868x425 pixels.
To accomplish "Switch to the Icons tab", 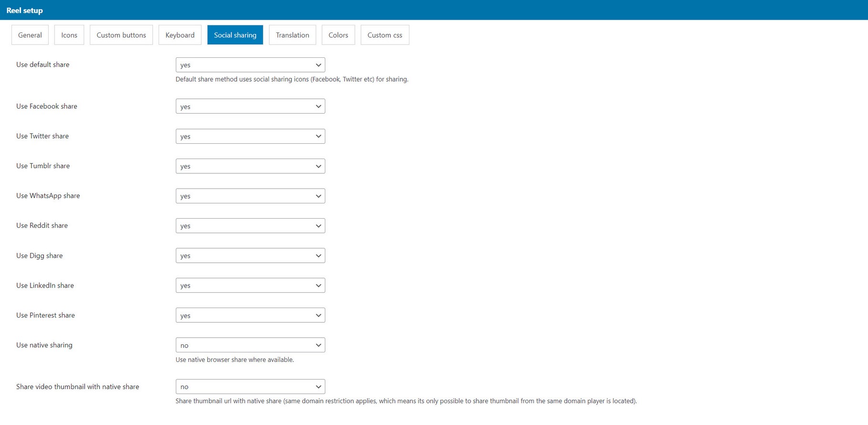I will 69,35.
